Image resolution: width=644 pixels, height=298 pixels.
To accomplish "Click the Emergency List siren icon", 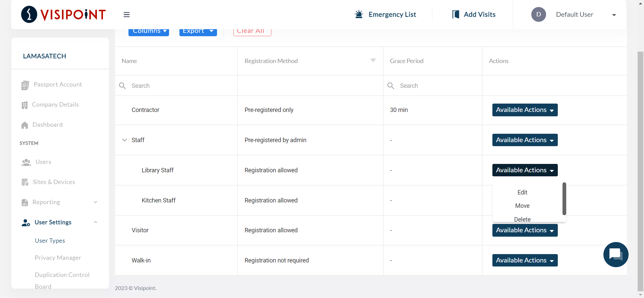I will [359, 14].
